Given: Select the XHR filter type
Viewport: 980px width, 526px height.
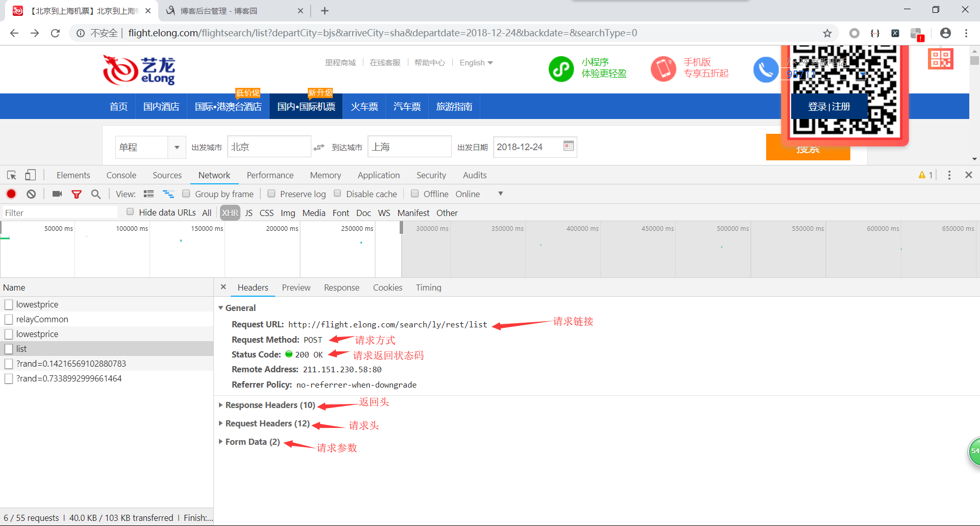Looking at the screenshot, I should (230, 213).
